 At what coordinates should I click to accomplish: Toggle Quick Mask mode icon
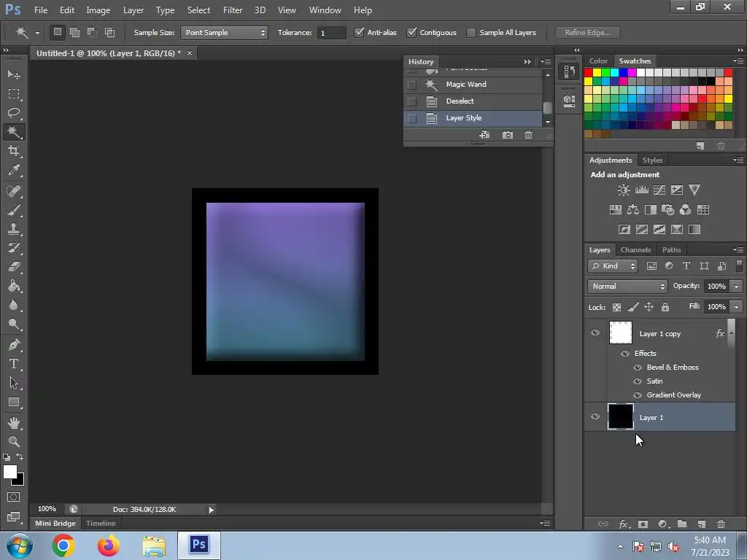coord(14,497)
